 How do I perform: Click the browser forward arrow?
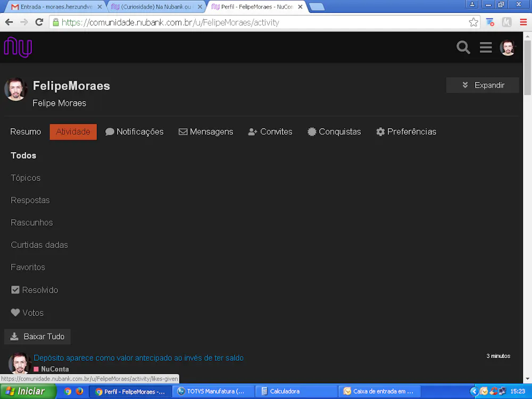[24, 22]
